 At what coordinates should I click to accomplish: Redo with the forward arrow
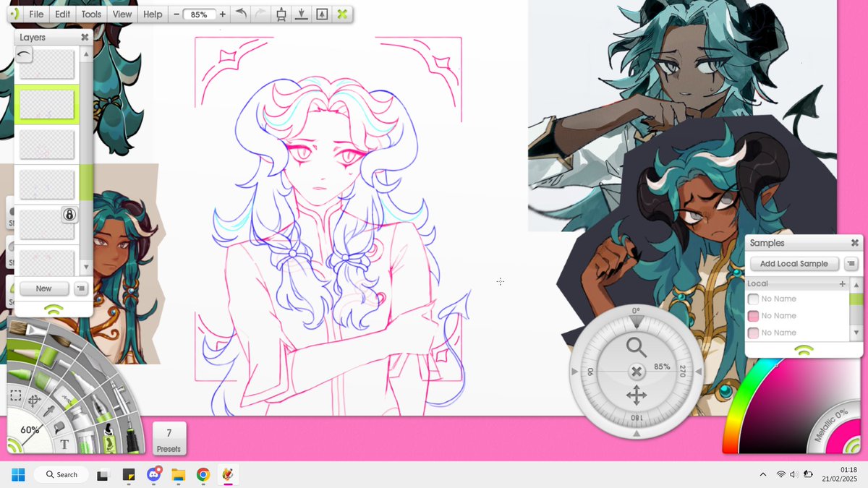260,14
